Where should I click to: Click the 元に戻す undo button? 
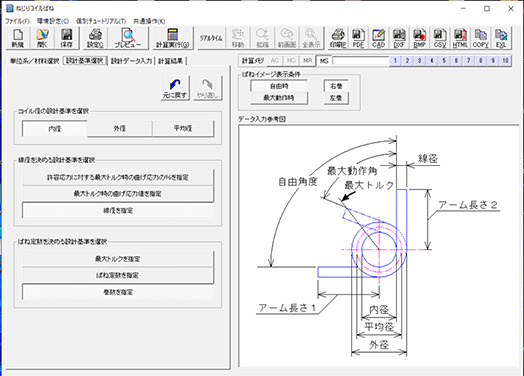[x=175, y=88]
